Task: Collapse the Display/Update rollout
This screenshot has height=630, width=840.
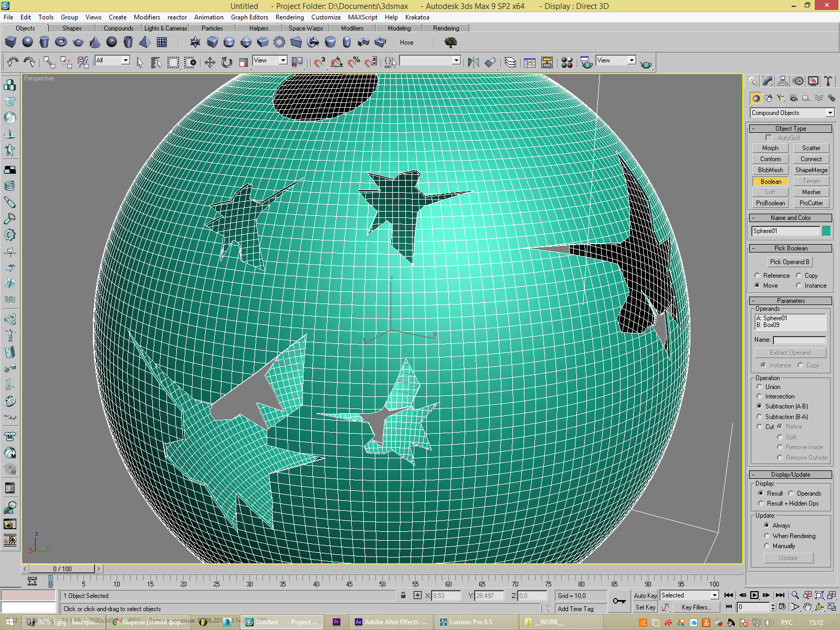Action: coord(790,475)
